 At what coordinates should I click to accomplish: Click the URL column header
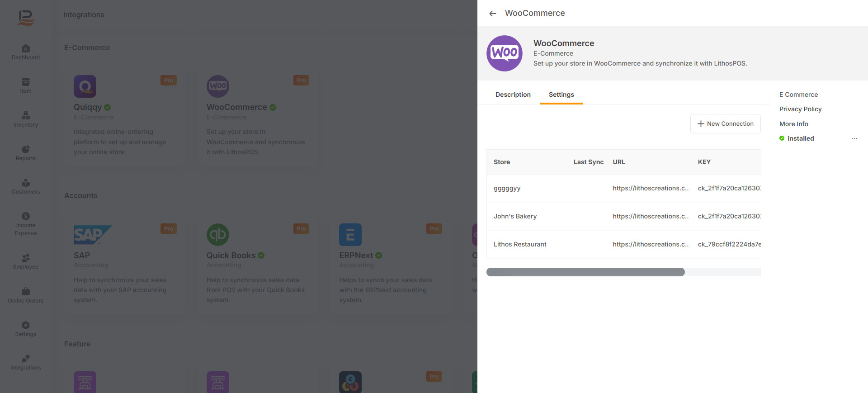(x=619, y=162)
